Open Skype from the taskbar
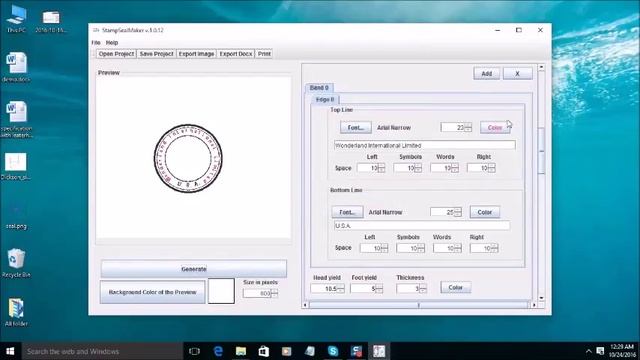The width and height of the screenshot is (640, 360). pyautogui.click(x=333, y=351)
